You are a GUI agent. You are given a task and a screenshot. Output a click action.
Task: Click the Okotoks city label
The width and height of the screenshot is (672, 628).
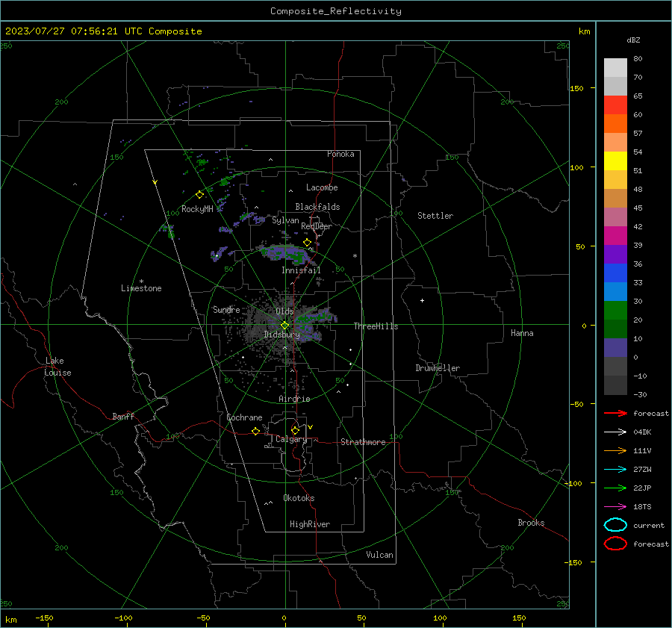299,498
